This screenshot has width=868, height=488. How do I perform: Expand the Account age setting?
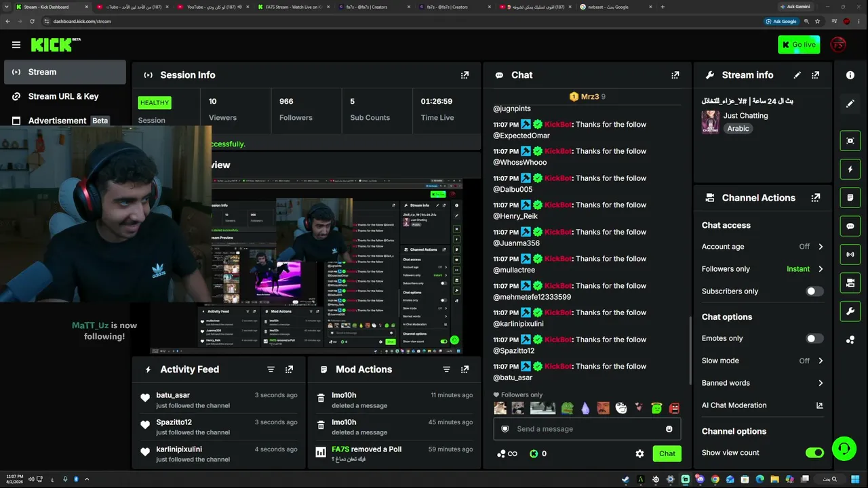[x=821, y=247]
